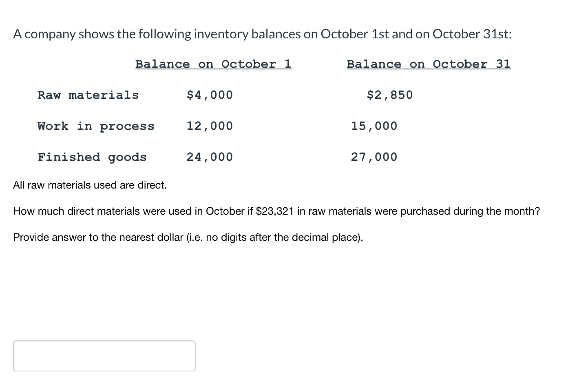Screen dimensions: 588x391
Task: Click the 15,000 ending work in process value
Action: (374, 126)
